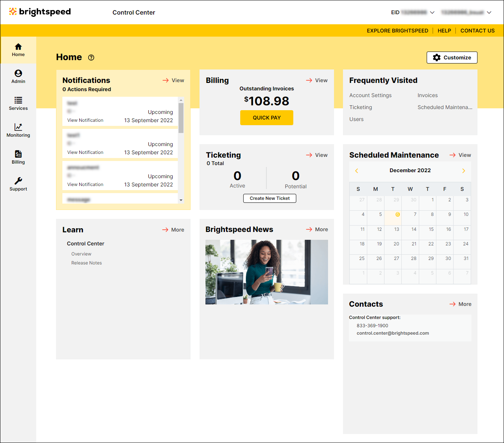The image size is (504, 443).
Task: Expand the EID dropdown
Action: click(x=432, y=12)
